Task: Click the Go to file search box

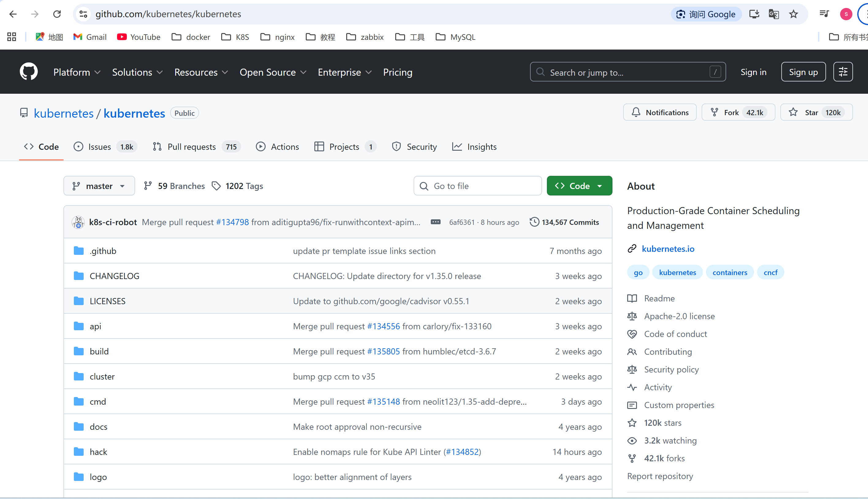Action: pos(477,186)
